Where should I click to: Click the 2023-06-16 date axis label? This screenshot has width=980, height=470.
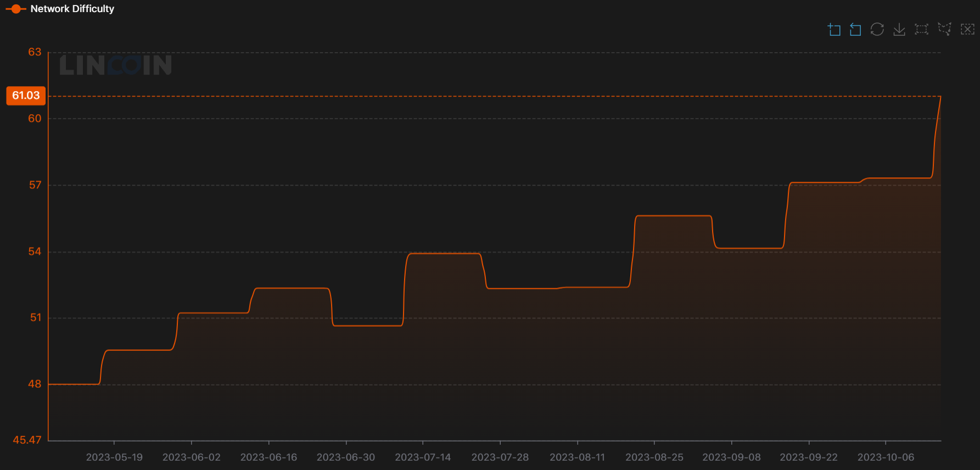tap(268, 457)
